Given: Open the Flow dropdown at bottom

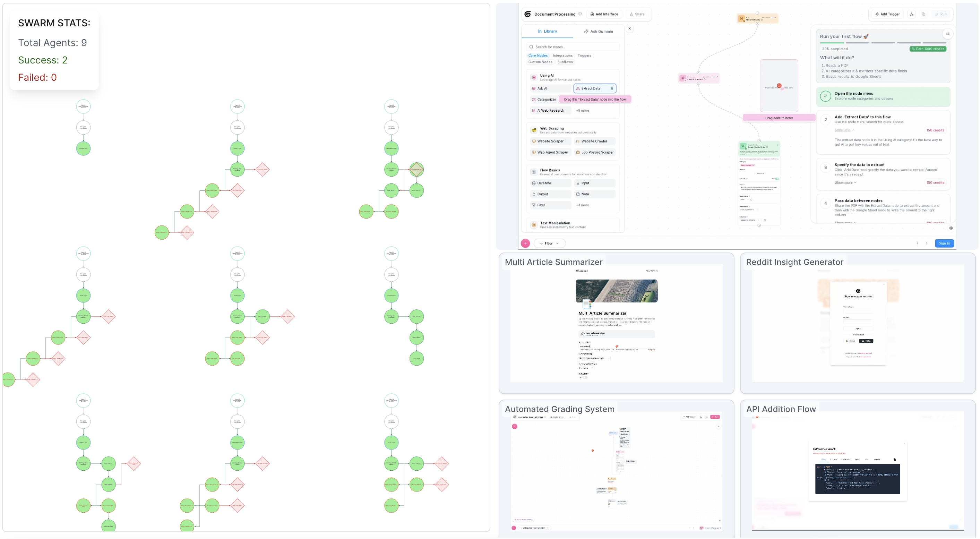Looking at the screenshot, I should pyautogui.click(x=549, y=243).
